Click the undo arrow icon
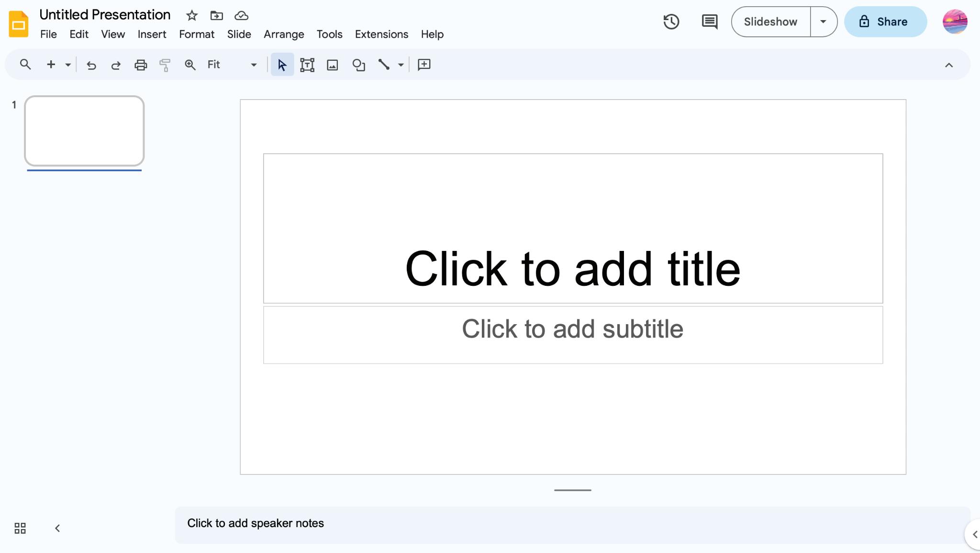Viewport: 980px width, 553px height. [x=91, y=65]
